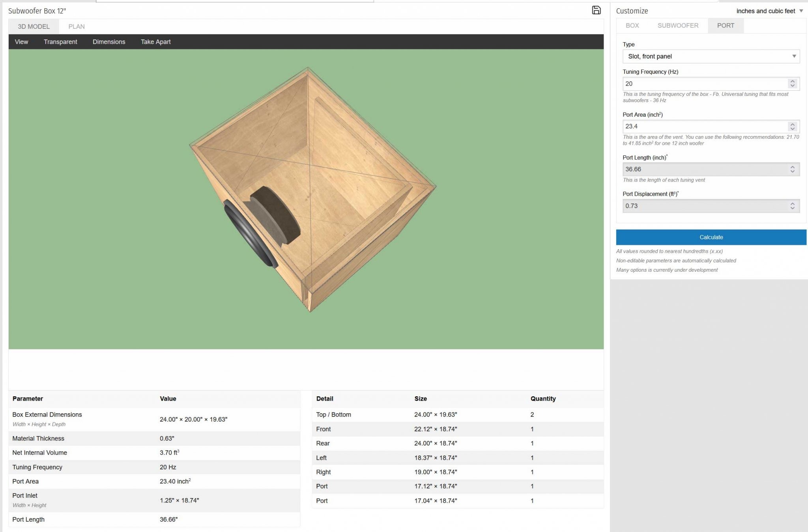Click the Port Length table value 36.66"

click(168, 519)
